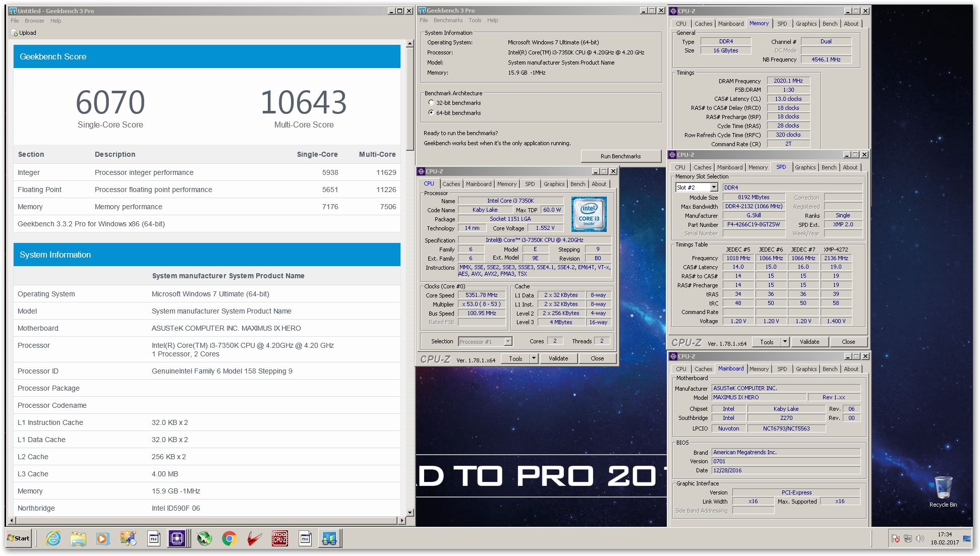980x556 pixels.
Task: Click the purple CPU-Z chip taskbar icon
Action: point(177,538)
